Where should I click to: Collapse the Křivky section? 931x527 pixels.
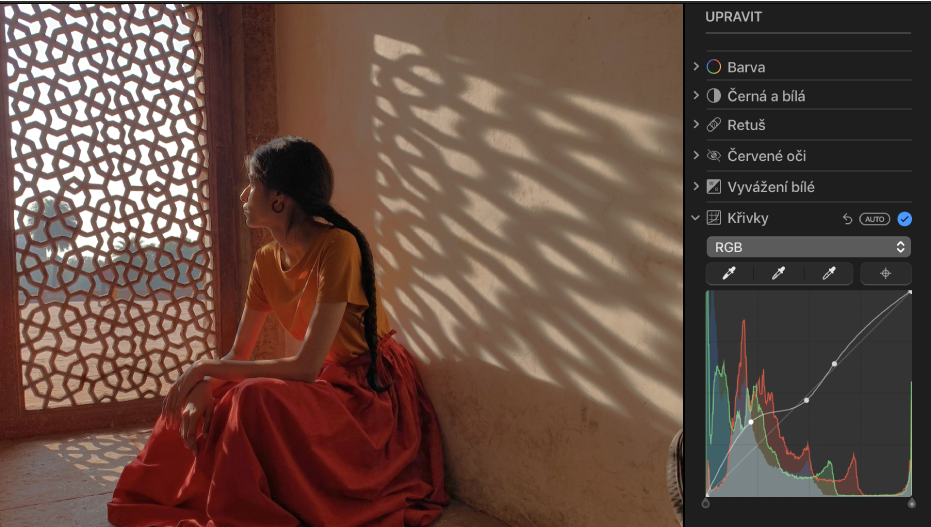point(695,218)
